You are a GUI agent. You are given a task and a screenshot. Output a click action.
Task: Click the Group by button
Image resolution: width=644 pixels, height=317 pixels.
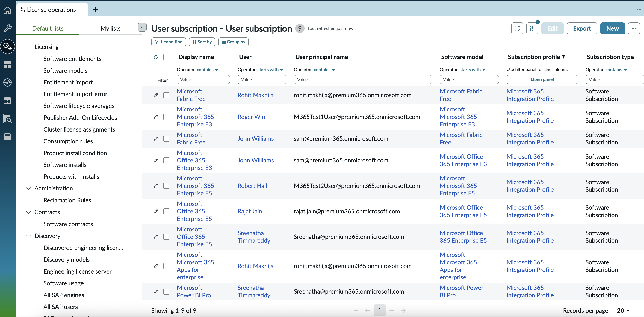[233, 42]
